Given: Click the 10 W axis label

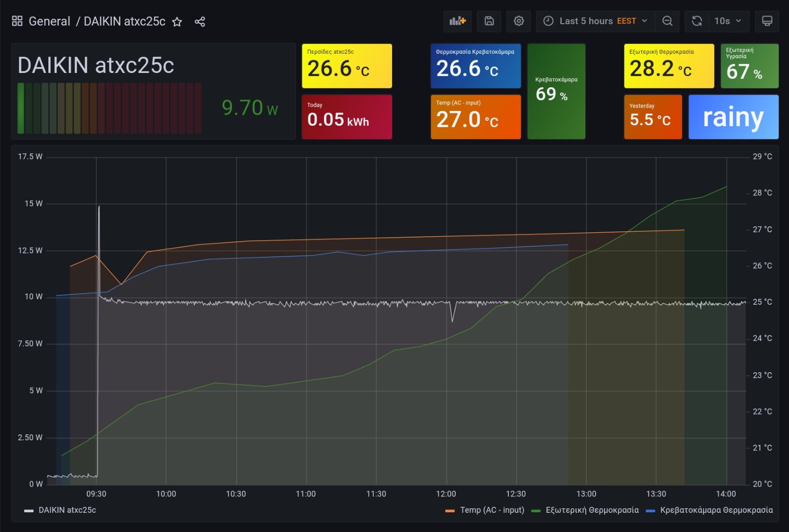Looking at the screenshot, I should (34, 296).
